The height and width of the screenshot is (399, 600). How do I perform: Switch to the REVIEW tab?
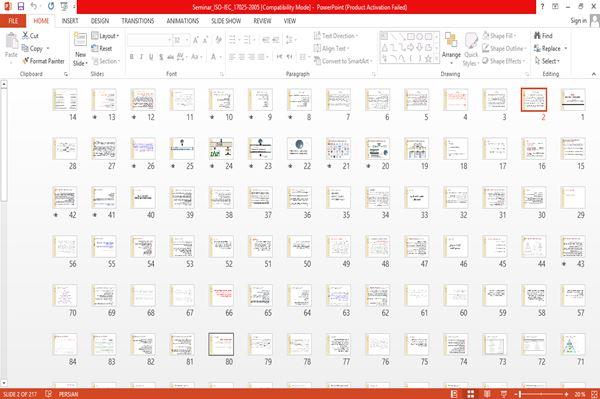(262, 21)
